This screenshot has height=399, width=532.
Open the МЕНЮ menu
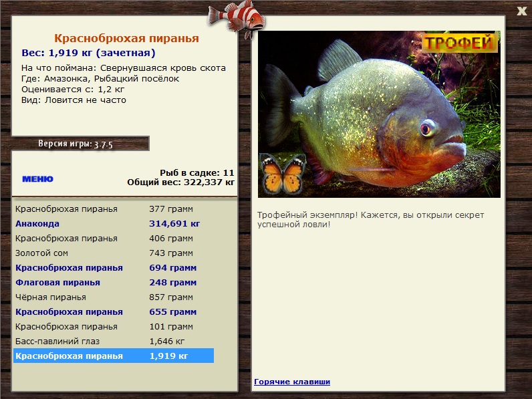(x=37, y=179)
